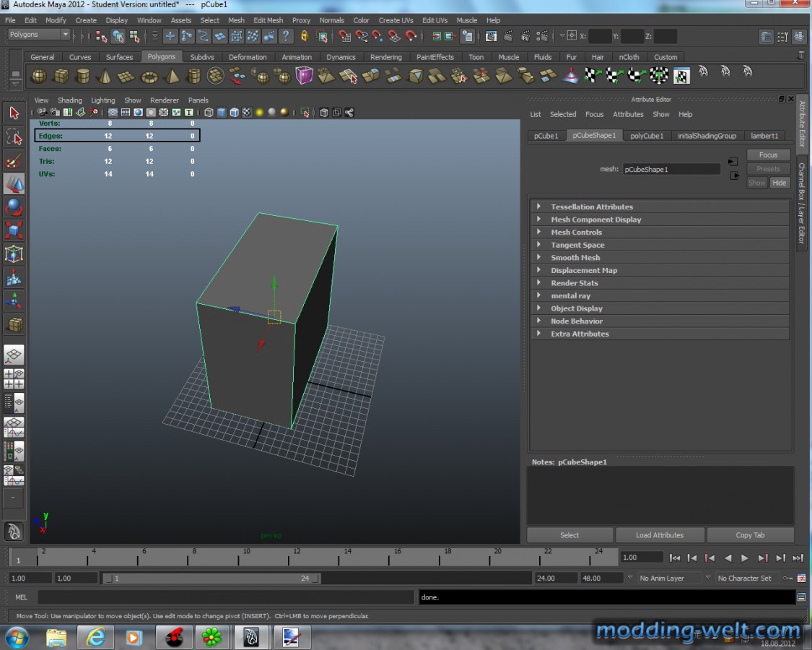Open the Edit Mesh menu
The width and height of the screenshot is (812, 650).
(x=268, y=20)
